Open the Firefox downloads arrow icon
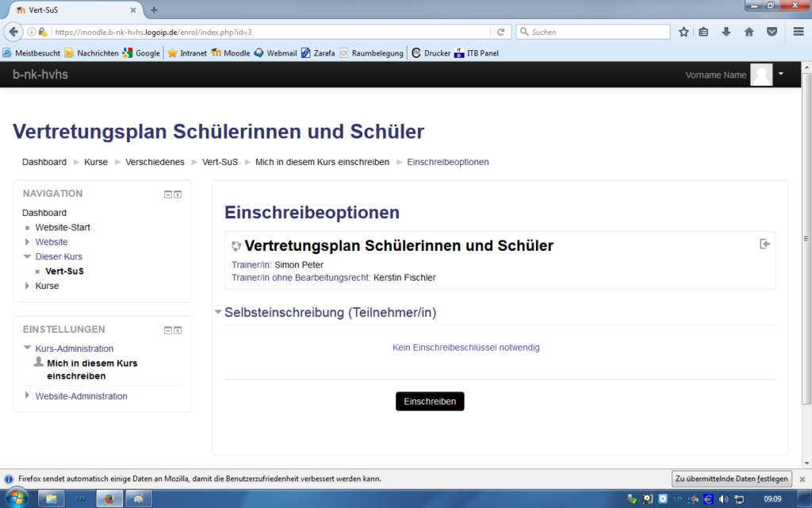The width and height of the screenshot is (812, 508). (x=726, y=33)
